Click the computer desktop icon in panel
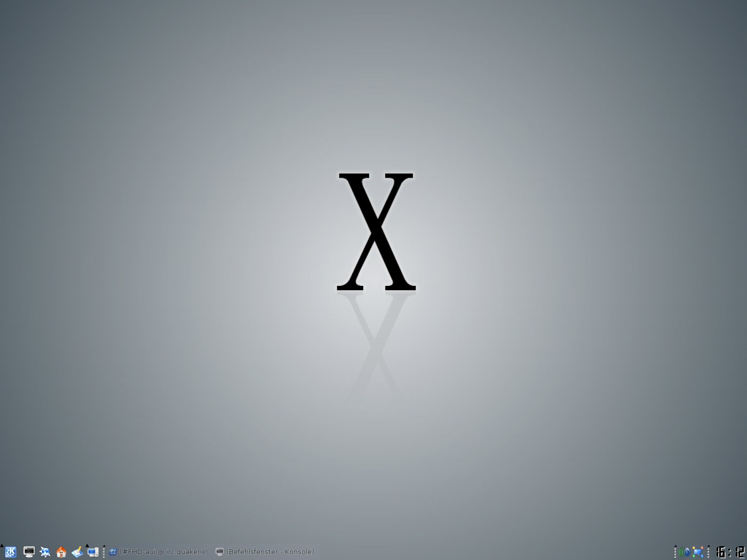 (x=93, y=553)
